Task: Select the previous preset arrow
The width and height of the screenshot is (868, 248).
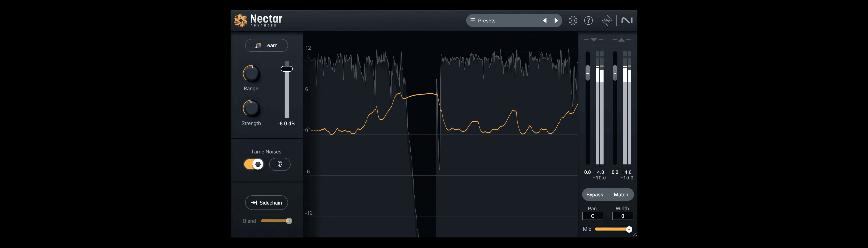Action: (545, 20)
